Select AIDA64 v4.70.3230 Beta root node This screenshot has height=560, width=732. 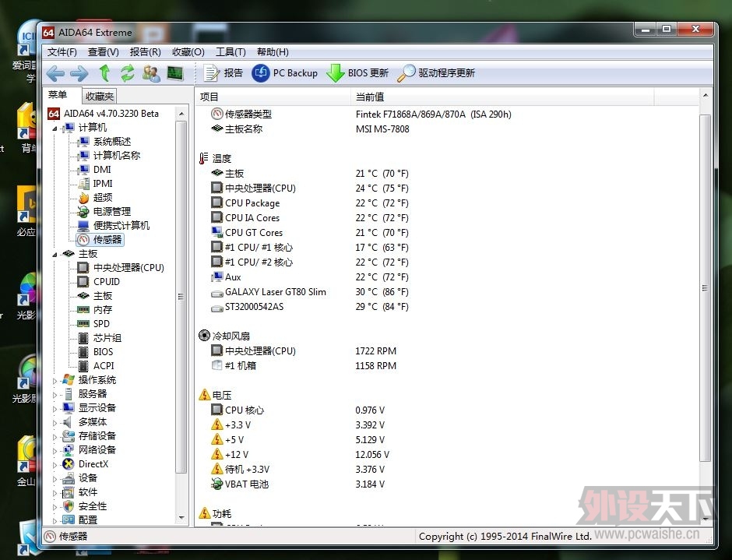(111, 114)
